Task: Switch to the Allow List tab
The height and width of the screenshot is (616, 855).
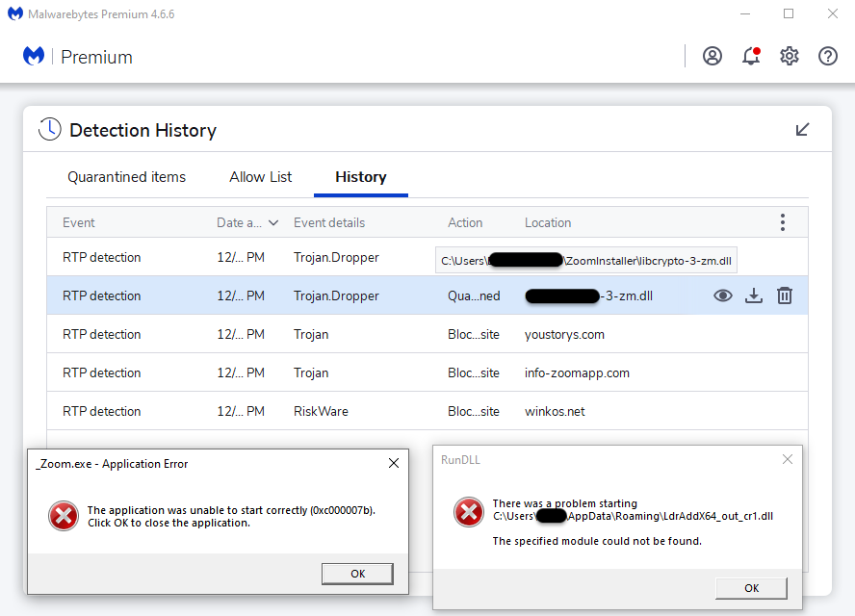Action: click(x=260, y=177)
